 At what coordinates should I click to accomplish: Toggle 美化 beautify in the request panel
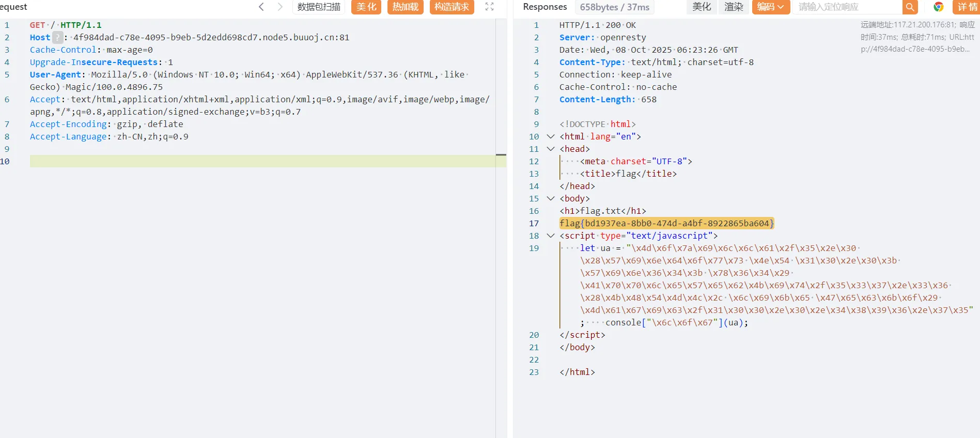coord(366,7)
